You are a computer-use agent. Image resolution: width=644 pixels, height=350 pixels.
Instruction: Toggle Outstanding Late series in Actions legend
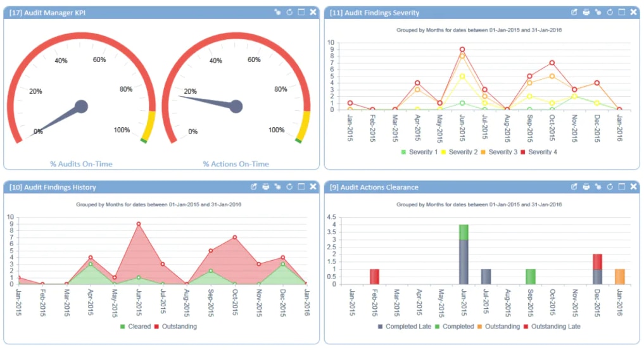point(552,327)
